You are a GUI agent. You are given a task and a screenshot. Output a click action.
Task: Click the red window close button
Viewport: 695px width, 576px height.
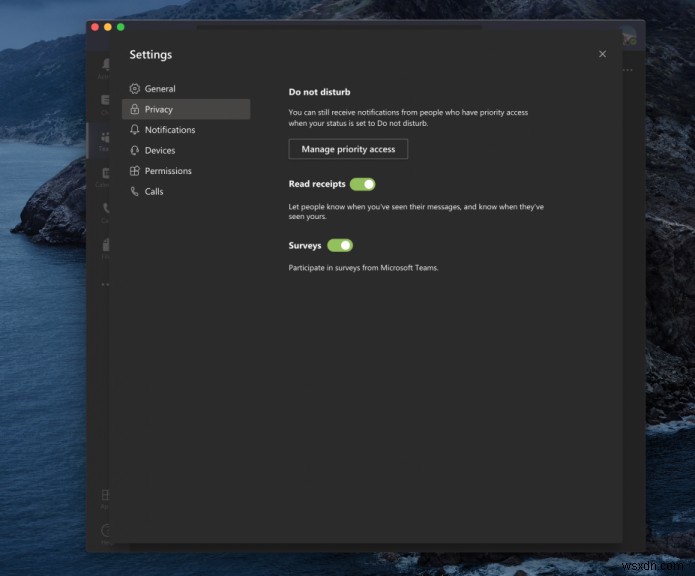pos(95,27)
